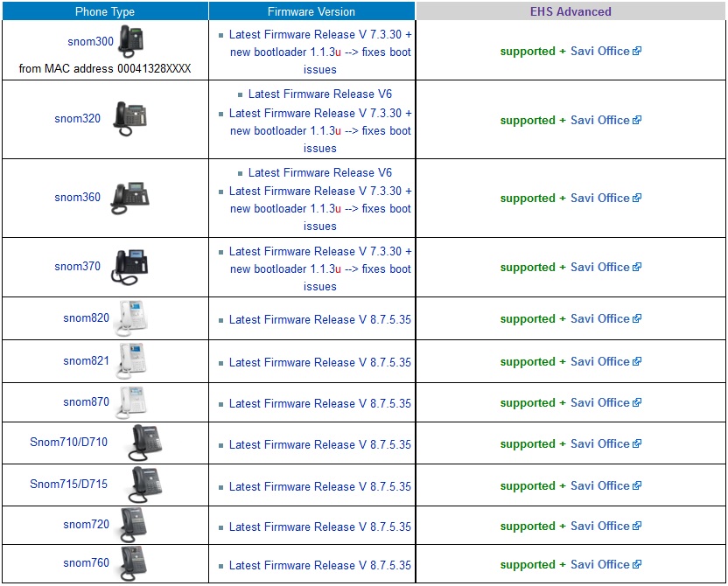Open the snom820 phone link
728x586 pixels.
pos(87,317)
